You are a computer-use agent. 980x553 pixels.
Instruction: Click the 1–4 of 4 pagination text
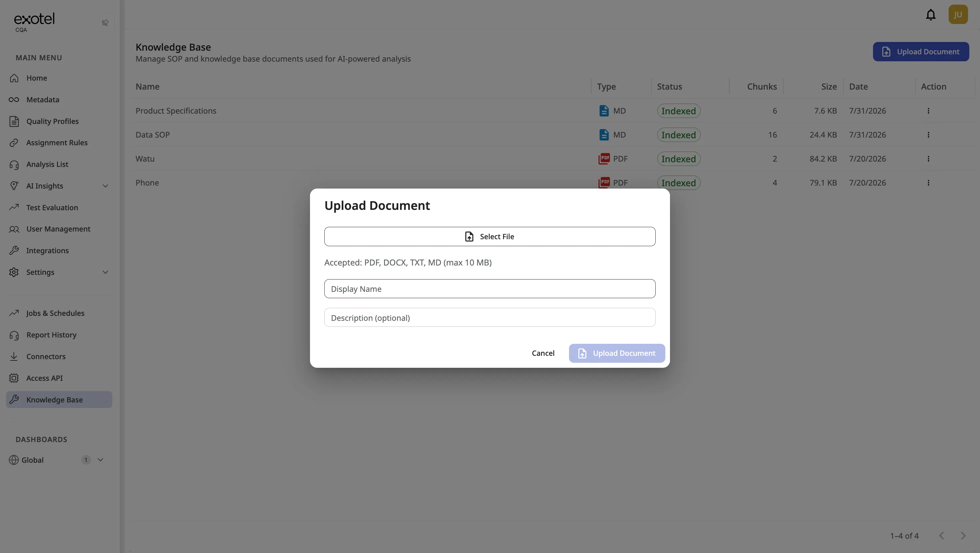tap(904, 536)
